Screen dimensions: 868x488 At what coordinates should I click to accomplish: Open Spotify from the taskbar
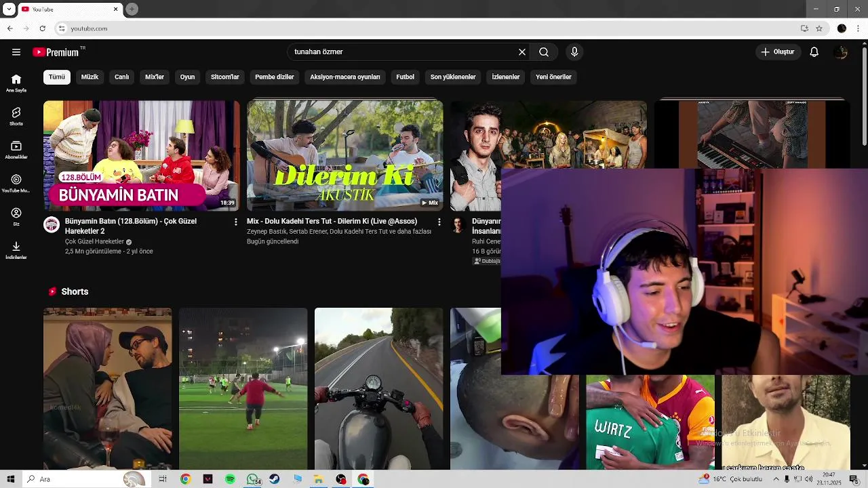230,479
